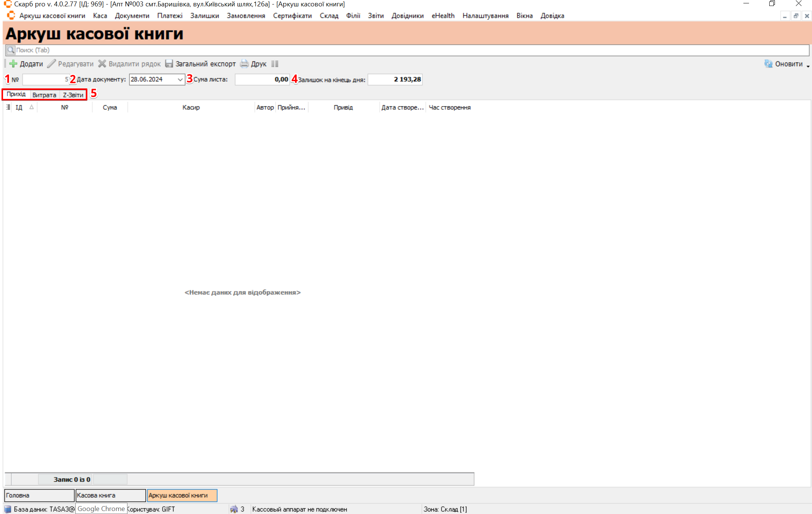Screen dimensions: 812x514
Task: Go to Касова книга window tab
Action: [x=110, y=495]
